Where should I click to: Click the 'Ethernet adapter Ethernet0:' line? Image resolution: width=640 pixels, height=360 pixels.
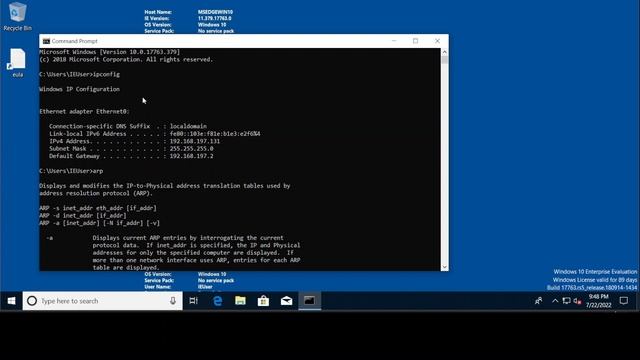[x=84, y=111]
